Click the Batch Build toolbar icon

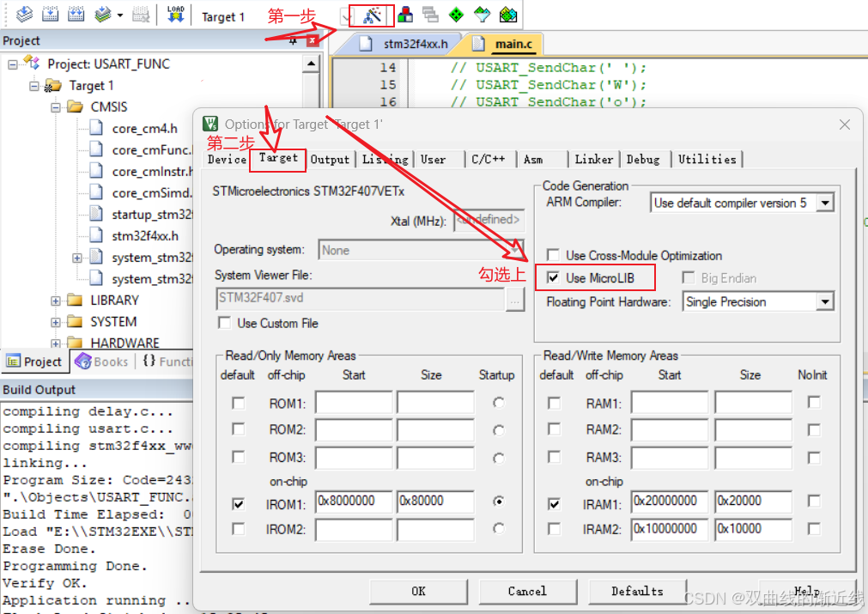[102, 15]
